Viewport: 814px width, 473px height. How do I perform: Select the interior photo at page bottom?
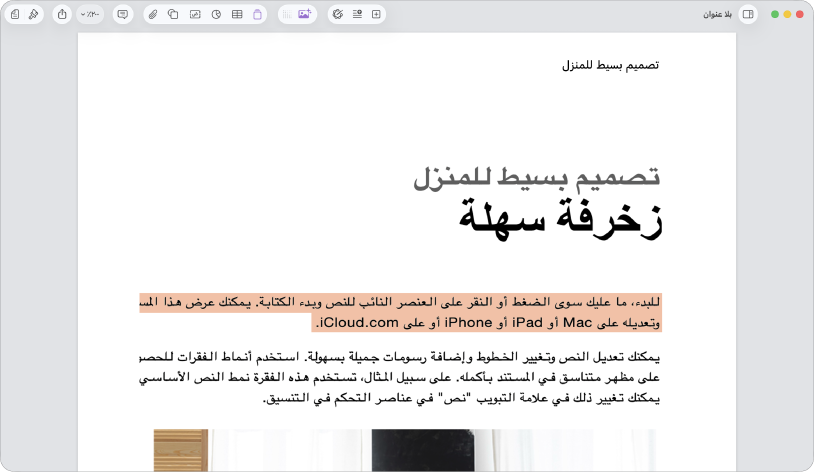(x=405, y=450)
